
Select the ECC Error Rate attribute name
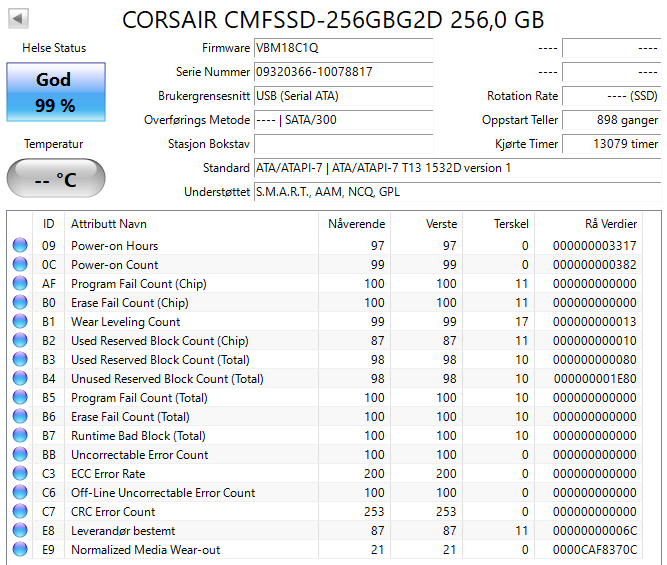click(108, 474)
